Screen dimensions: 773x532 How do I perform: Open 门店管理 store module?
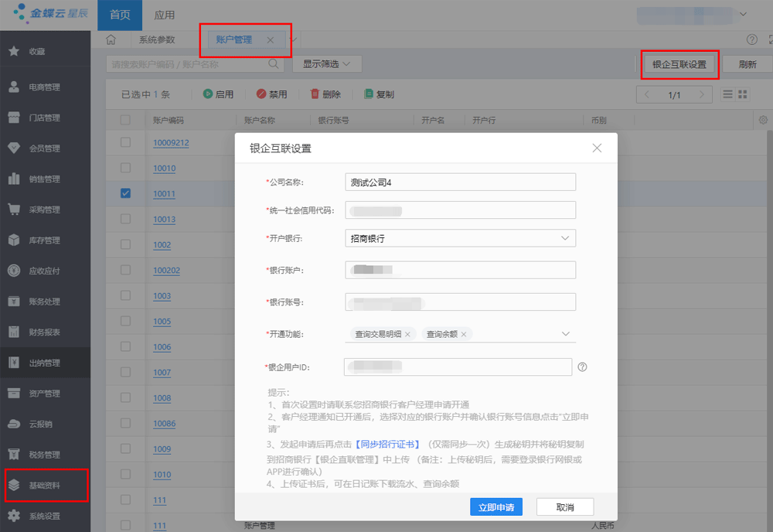coord(44,118)
